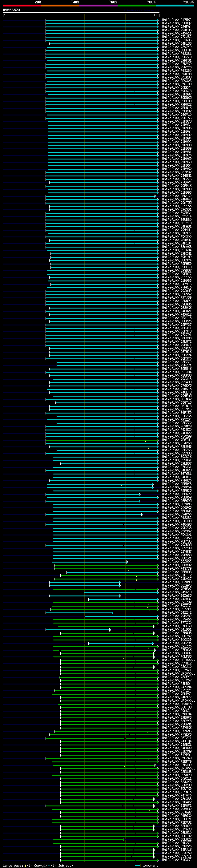Click the cyan ~100% identity legend segment
The image size is (197, 868).
point(175,6)
